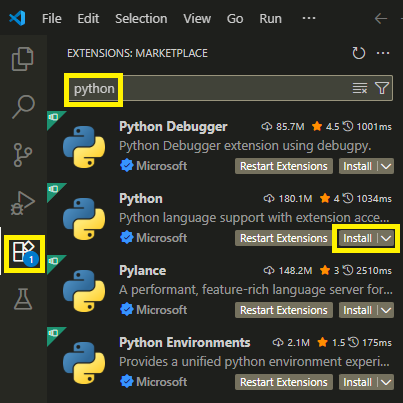Expand install options for Python Environments
The image size is (403, 403).
386,382
